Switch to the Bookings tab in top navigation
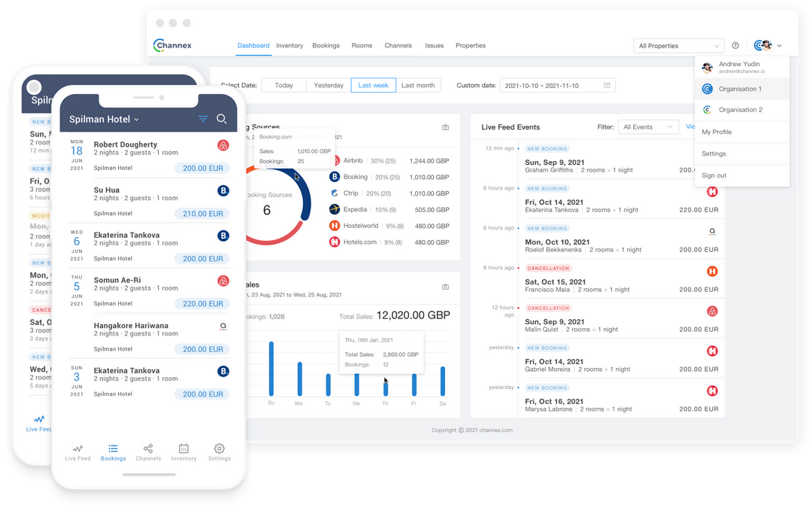The height and width of the screenshot is (511, 812). 326,45
